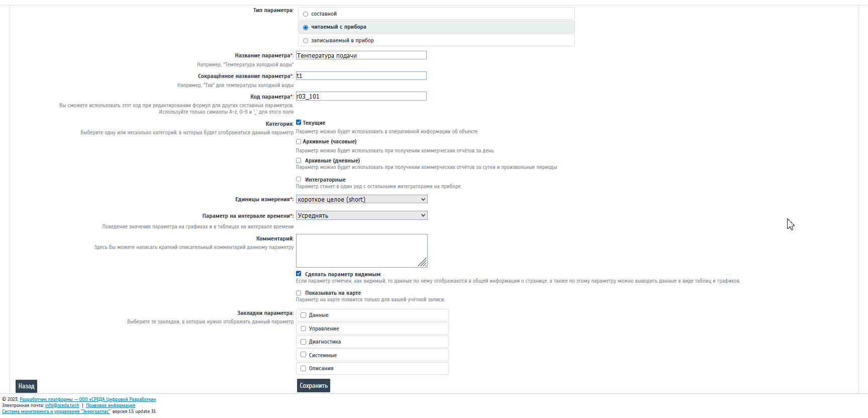Select the 'составной' parameter type radio
This screenshot has height=418, width=868.
click(x=306, y=14)
